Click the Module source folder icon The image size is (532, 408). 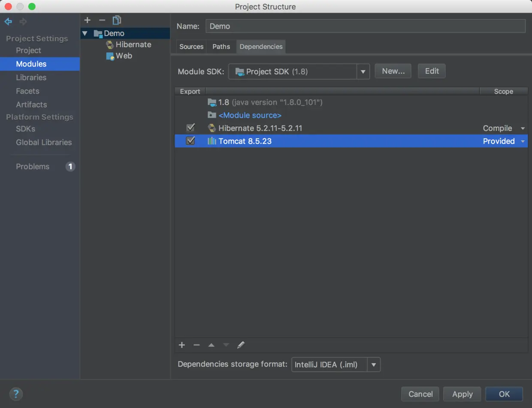tap(212, 115)
